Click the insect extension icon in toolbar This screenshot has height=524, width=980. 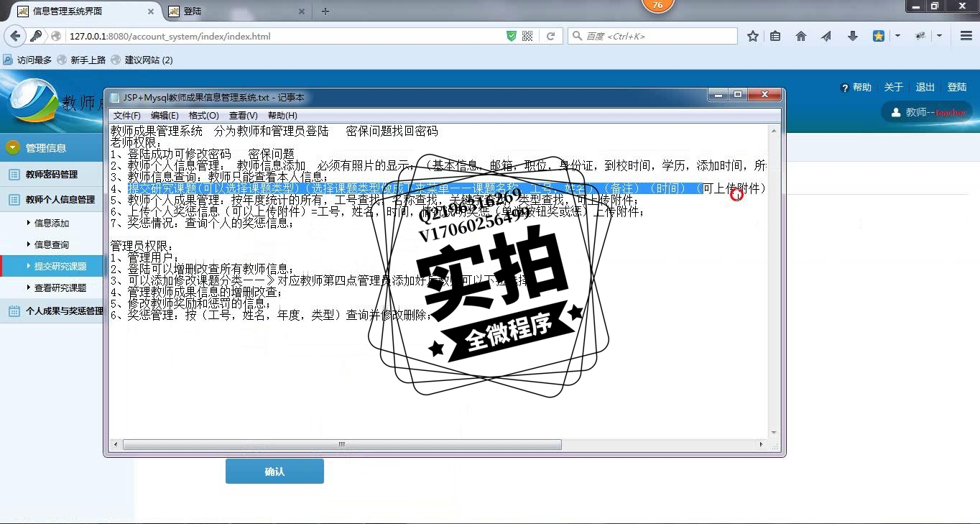(x=920, y=36)
